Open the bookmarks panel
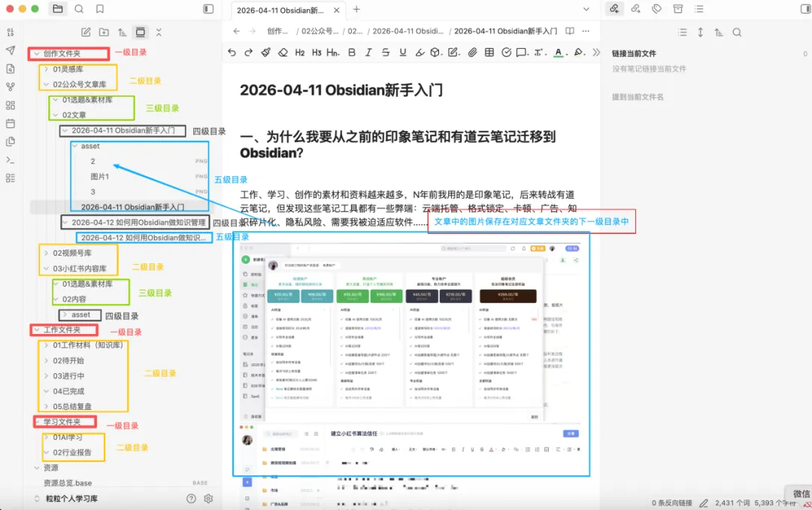 tap(100, 9)
